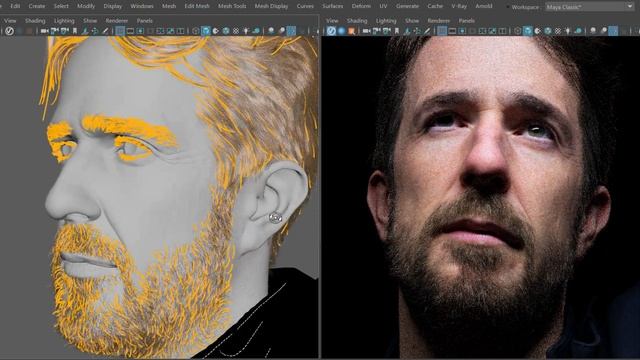Open Show menu in gray model viewport
The height and width of the screenshot is (360, 640).
click(x=90, y=20)
